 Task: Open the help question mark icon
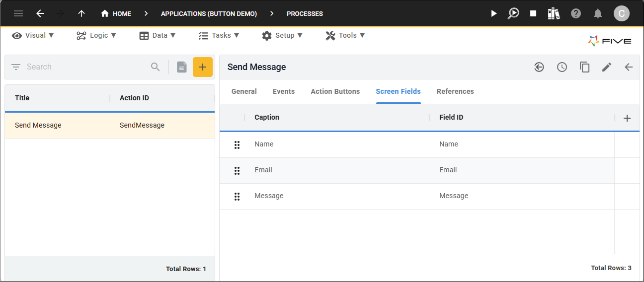(575, 13)
